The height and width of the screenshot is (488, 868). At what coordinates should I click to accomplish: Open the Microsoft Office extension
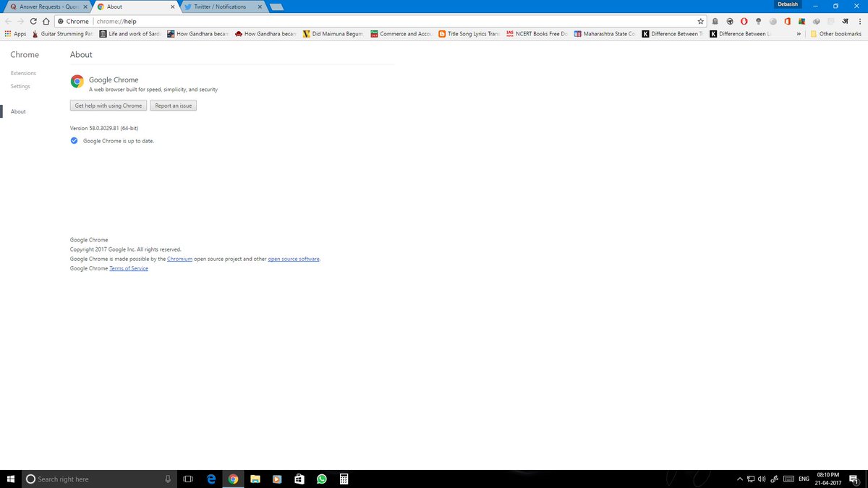[787, 22]
